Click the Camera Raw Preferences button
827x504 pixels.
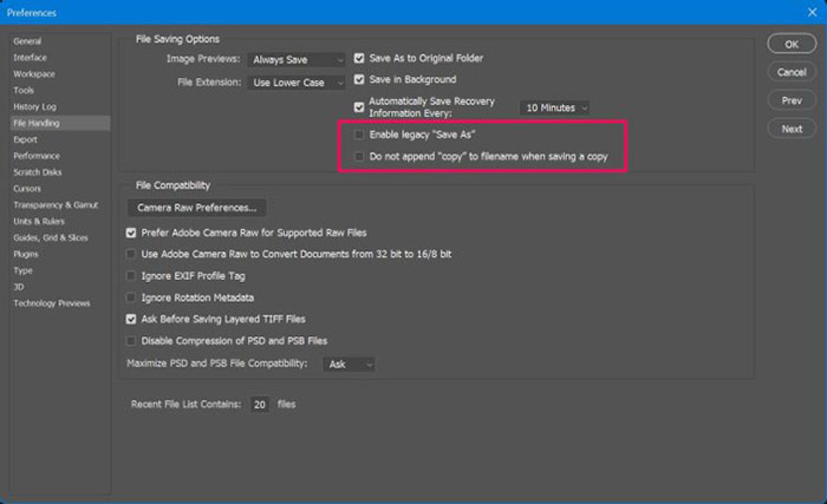197,208
